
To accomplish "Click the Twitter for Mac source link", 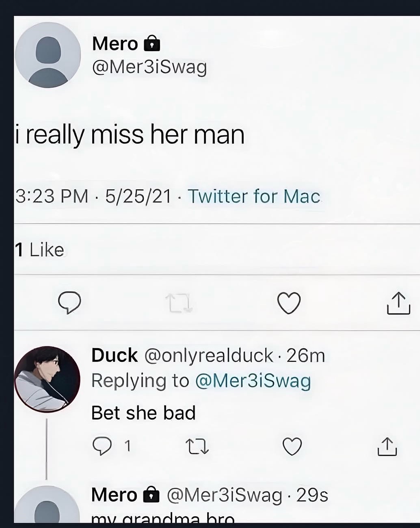I will 254,197.
